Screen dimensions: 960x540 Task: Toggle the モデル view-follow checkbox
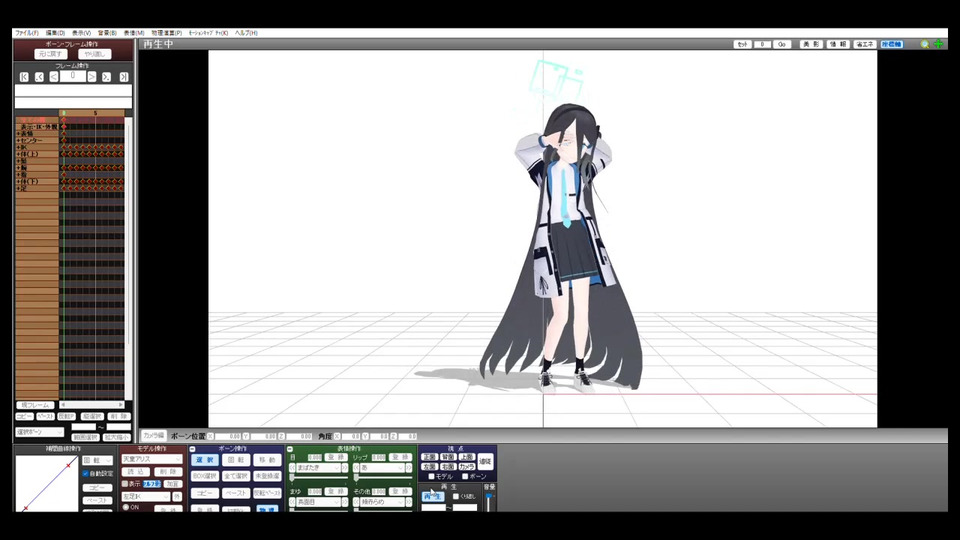(431, 476)
